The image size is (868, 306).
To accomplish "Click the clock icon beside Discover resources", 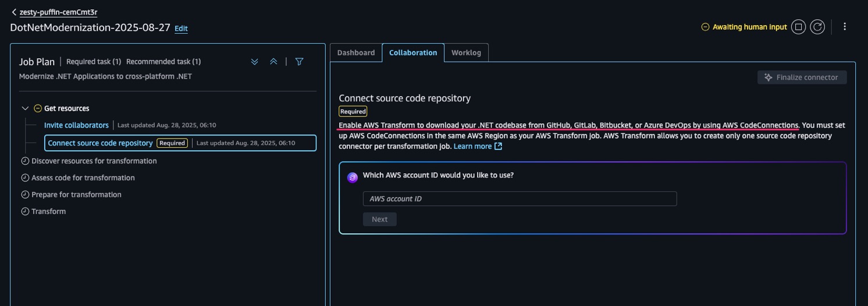I will pyautogui.click(x=25, y=161).
